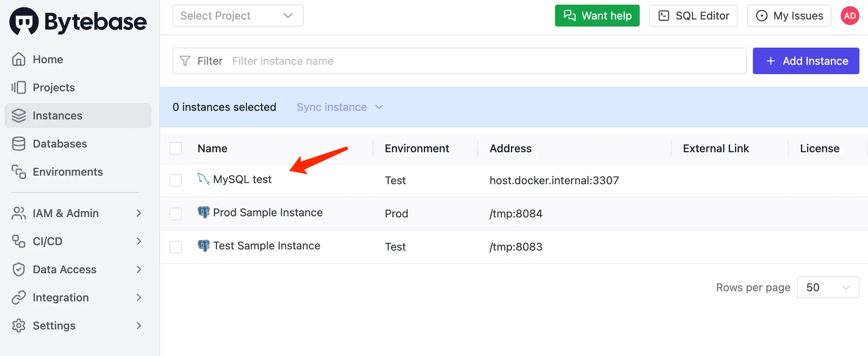Open the Settings menu item
This screenshot has height=356, width=868.
(78, 326)
